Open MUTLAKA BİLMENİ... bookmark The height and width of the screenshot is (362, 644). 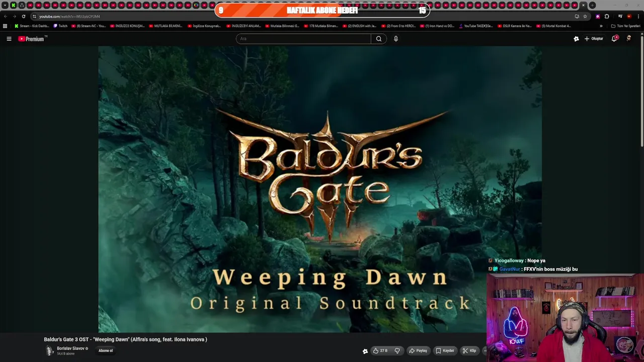[166, 26]
